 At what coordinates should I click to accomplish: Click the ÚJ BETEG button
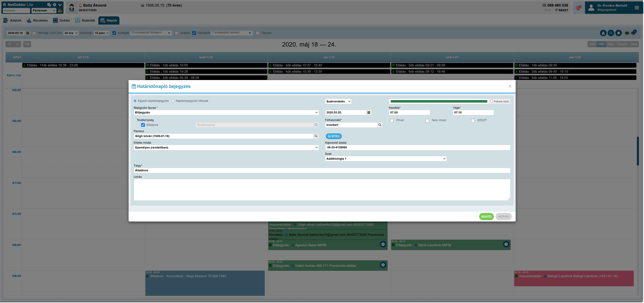(333, 137)
